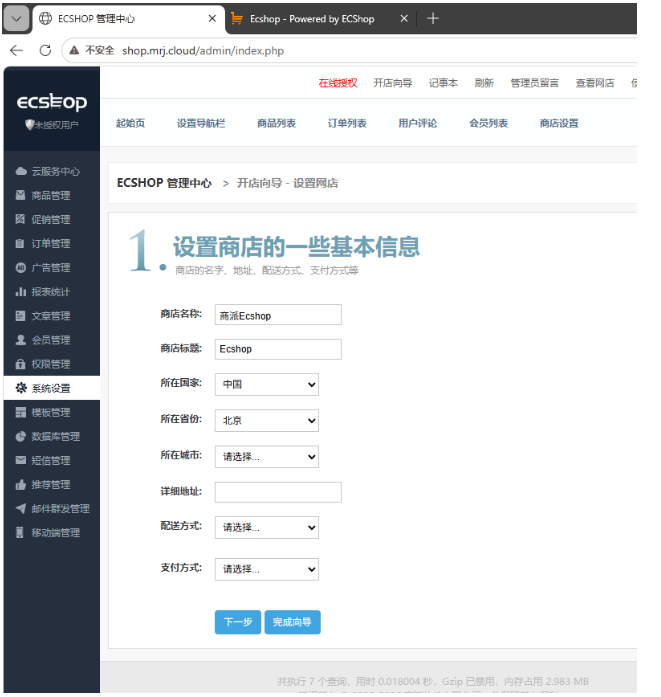Close the ECSHOP 管理中心 tab

(212, 18)
